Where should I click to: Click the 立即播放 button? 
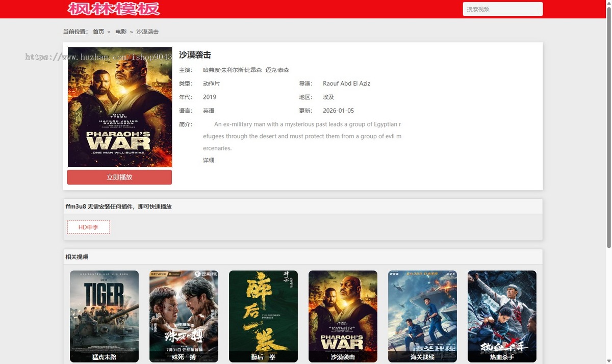click(119, 177)
